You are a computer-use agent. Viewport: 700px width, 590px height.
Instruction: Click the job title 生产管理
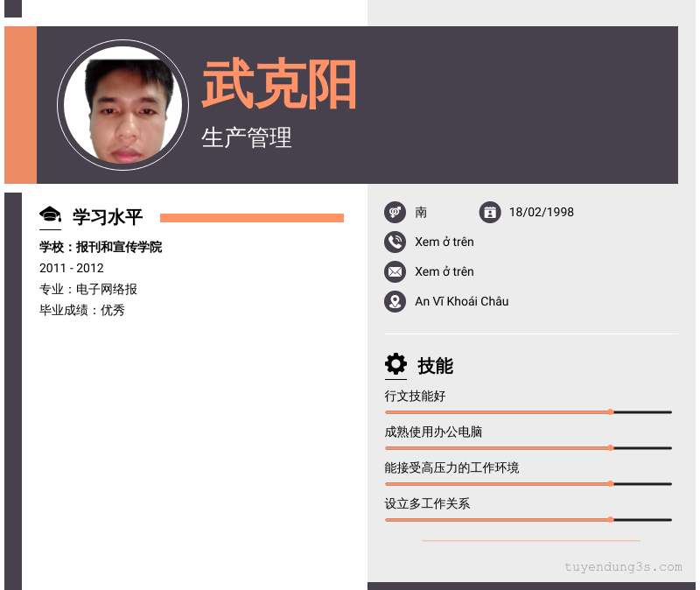[x=247, y=137]
